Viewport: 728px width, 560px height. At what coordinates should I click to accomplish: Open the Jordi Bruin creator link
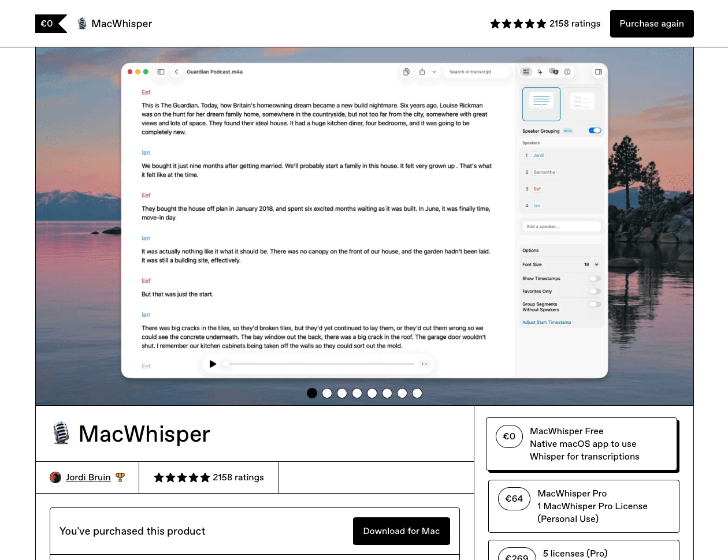point(88,477)
